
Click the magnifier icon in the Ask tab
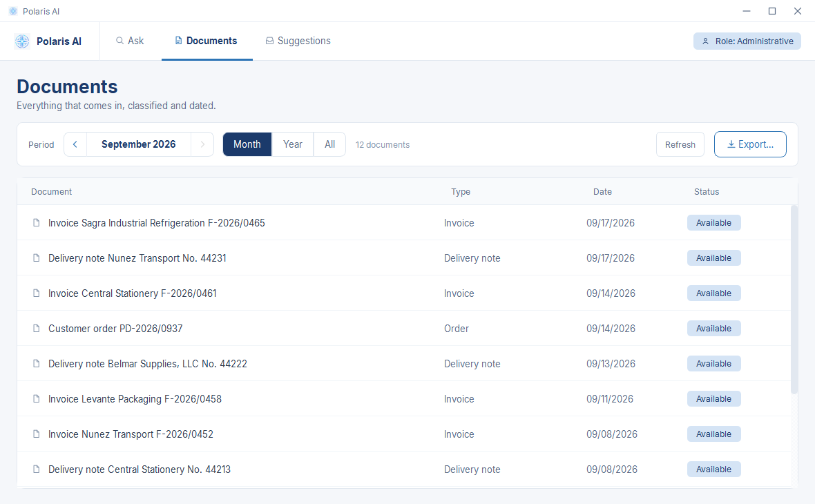click(119, 41)
